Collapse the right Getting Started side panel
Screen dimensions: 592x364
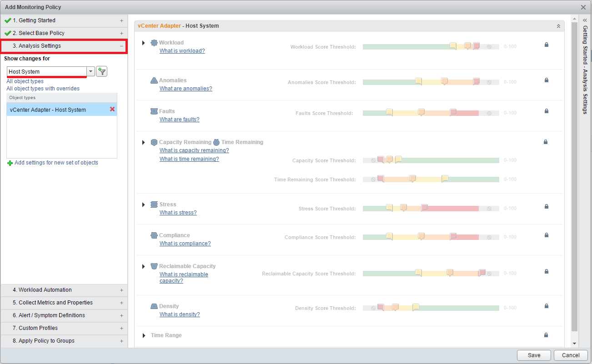(x=585, y=20)
